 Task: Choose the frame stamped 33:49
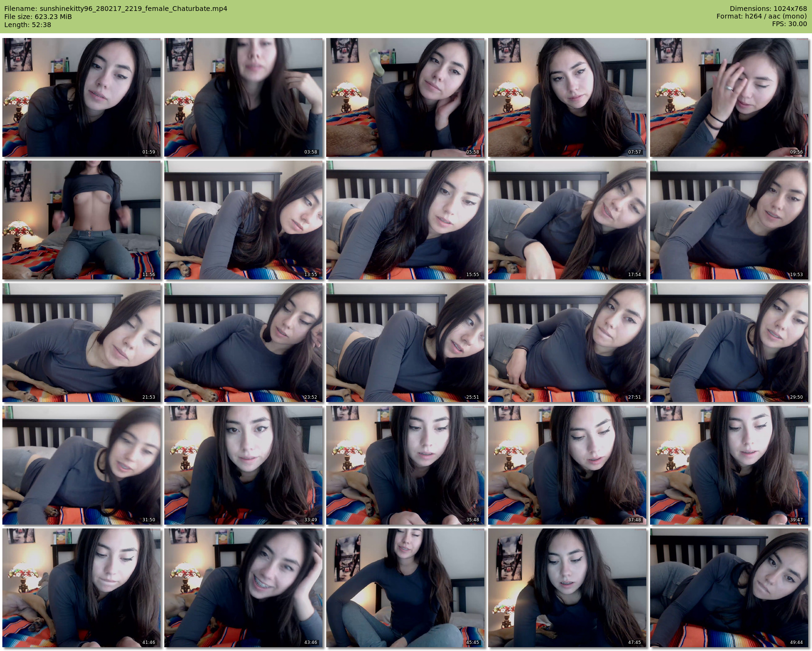(244, 465)
